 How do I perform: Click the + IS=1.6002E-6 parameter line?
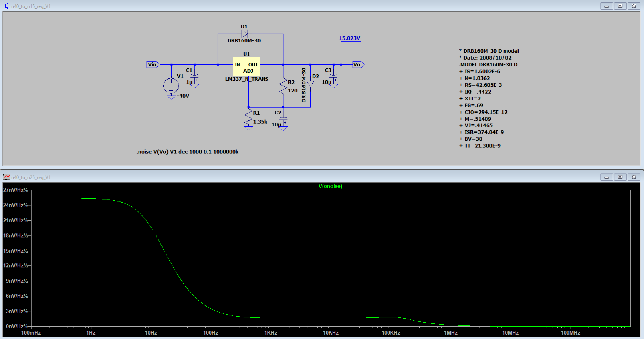(480, 71)
